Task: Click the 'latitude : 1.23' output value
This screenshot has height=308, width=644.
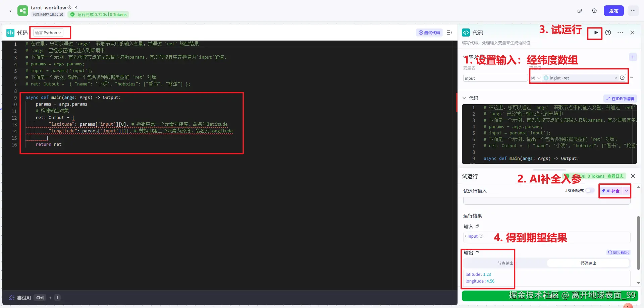Action: point(478,274)
